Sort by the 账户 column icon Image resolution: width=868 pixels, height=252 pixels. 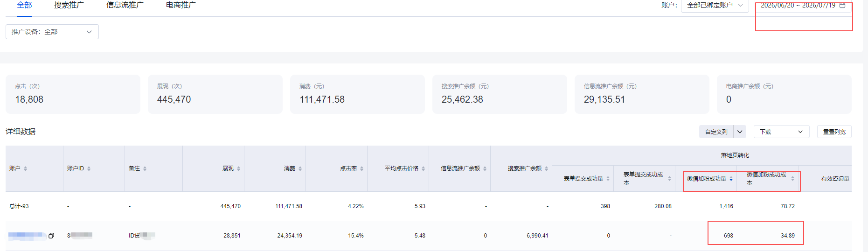pos(25,168)
